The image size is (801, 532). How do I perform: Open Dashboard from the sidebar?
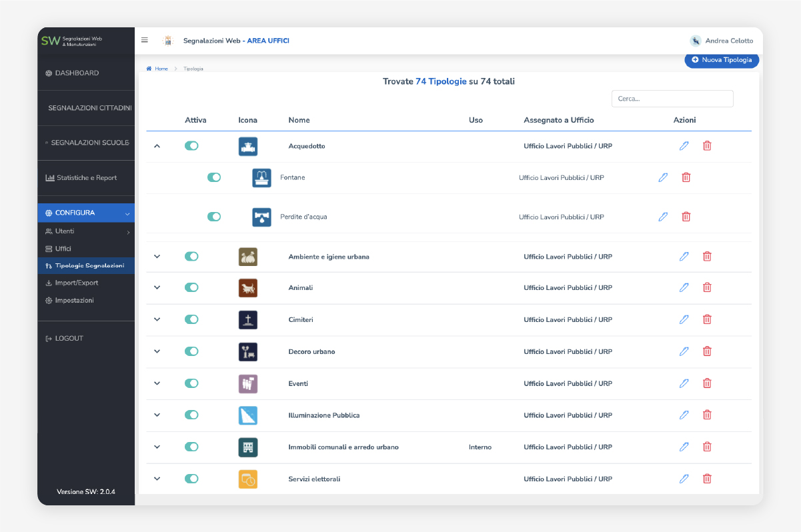(x=77, y=73)
